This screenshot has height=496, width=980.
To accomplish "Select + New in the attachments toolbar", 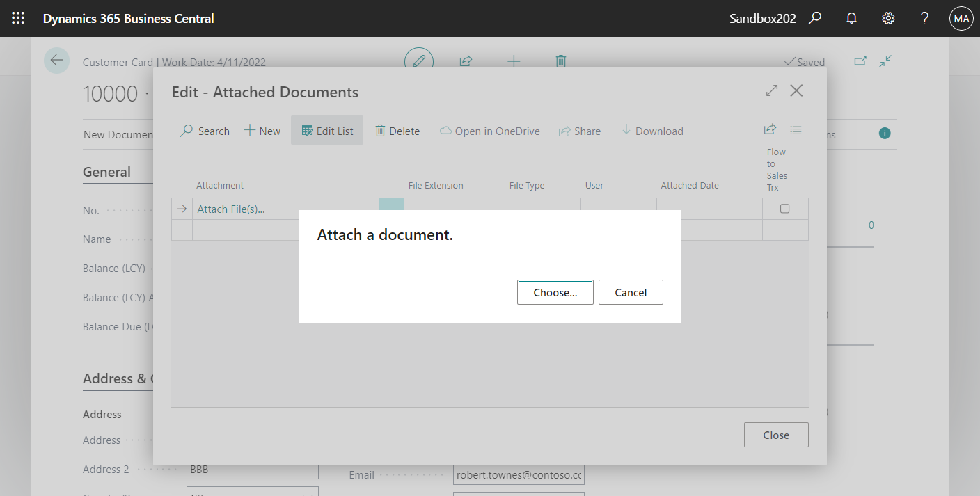I will pos(262,131).
